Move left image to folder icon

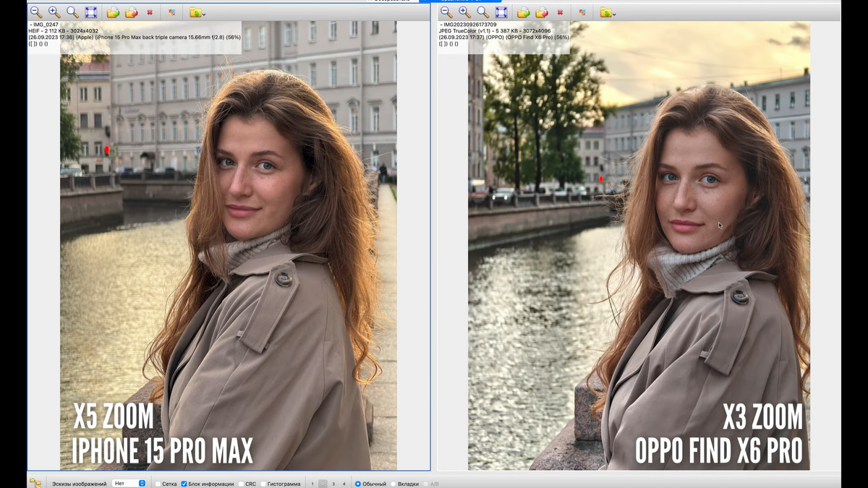pos(131,12)
